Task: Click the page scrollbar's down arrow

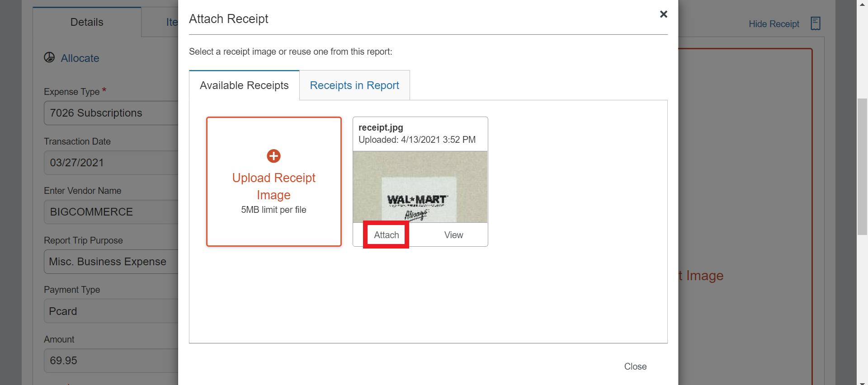Action: coord(862,381)
